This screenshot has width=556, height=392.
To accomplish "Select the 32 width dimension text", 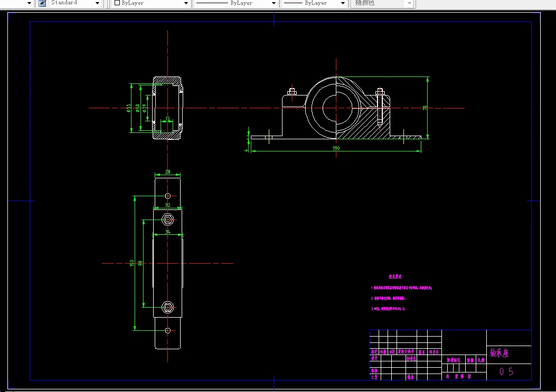I will (x=168, y=205).
